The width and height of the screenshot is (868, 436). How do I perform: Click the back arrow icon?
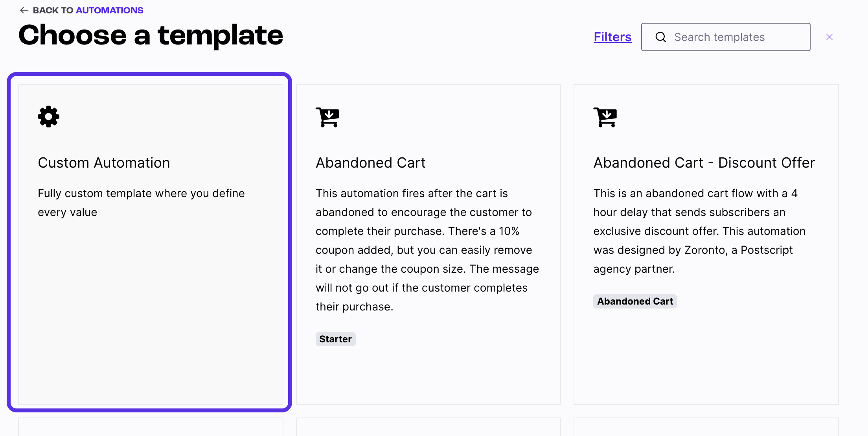pyautogui.click(x=24, y=10)
